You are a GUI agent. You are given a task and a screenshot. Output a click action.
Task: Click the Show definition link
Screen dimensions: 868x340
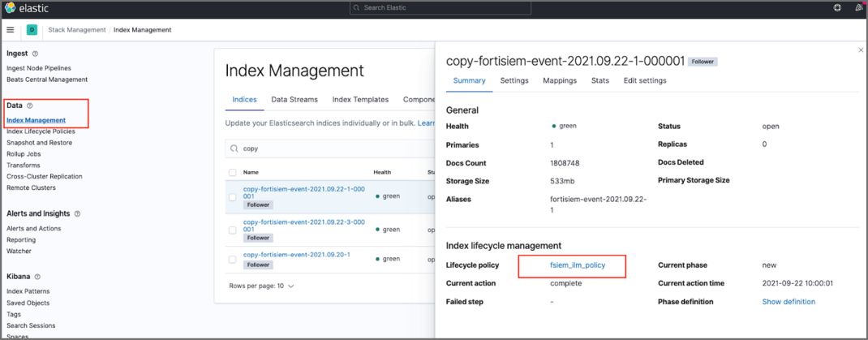789,302
